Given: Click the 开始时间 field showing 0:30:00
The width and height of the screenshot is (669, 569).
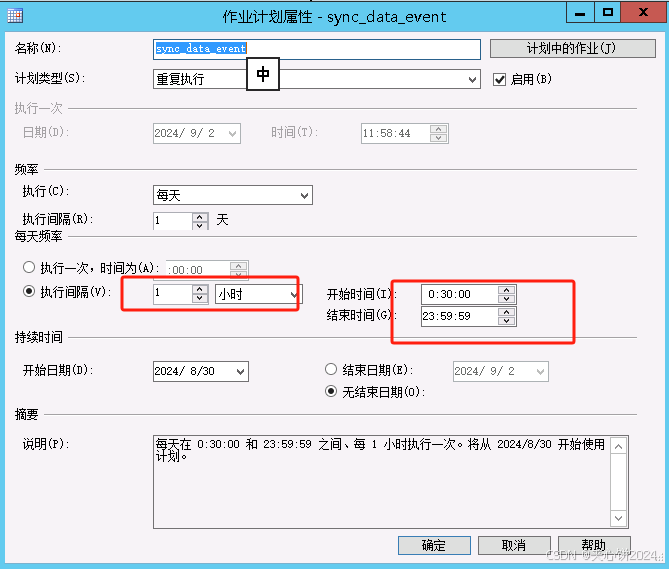Looking at the screenshot, I should (x=460, y=294).
